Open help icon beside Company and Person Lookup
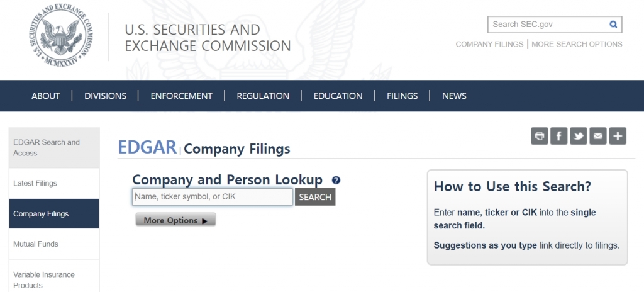 [336, 181]
